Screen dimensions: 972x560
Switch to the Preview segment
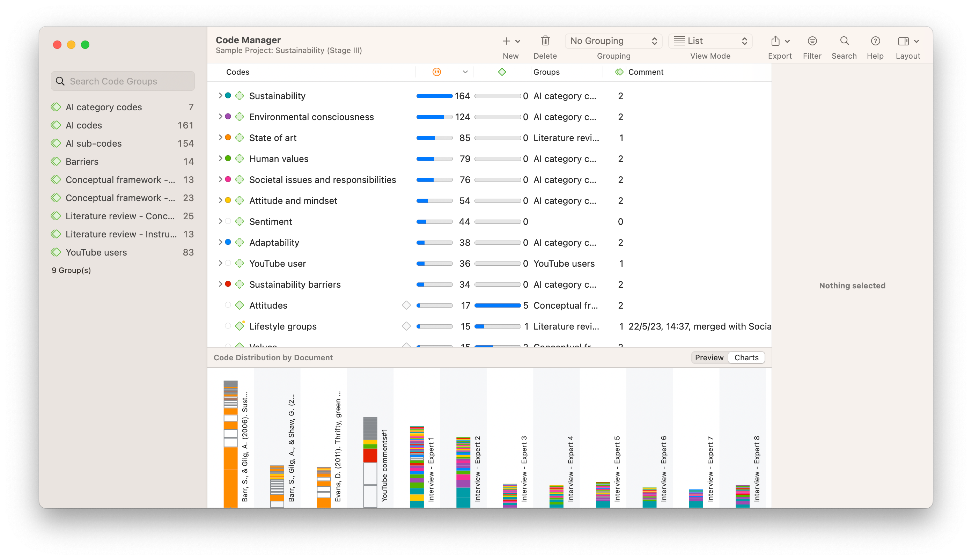(709, 357)
